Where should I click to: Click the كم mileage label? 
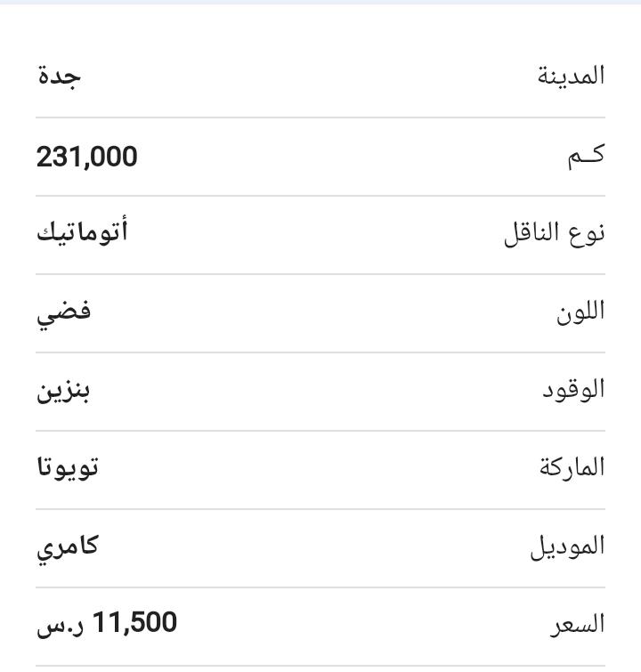pos(587,156)
